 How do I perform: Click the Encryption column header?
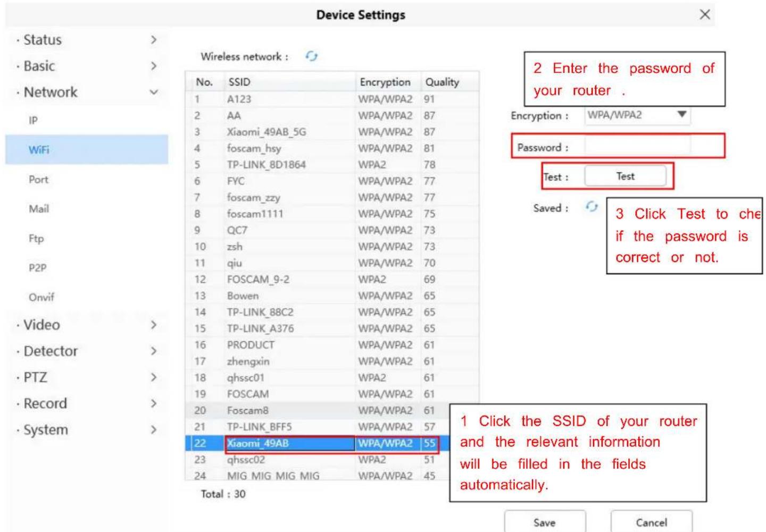(x=388, y=82)
